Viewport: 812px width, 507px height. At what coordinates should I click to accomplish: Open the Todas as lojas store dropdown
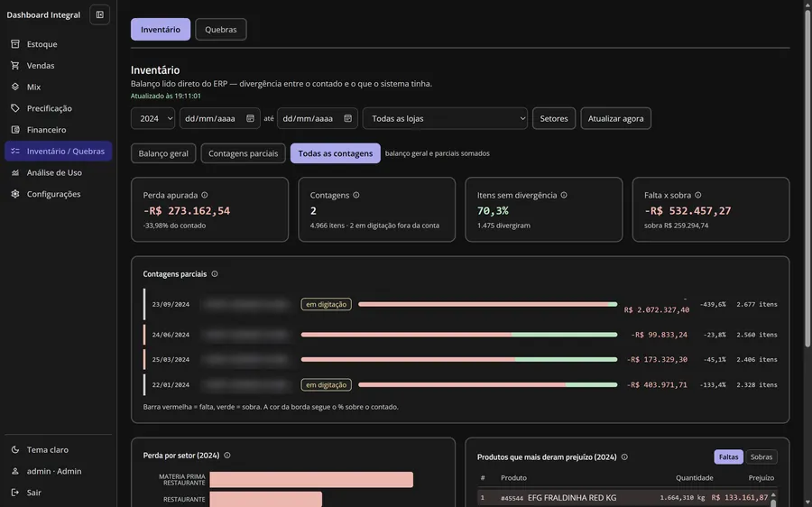click(x=445, y=118)
